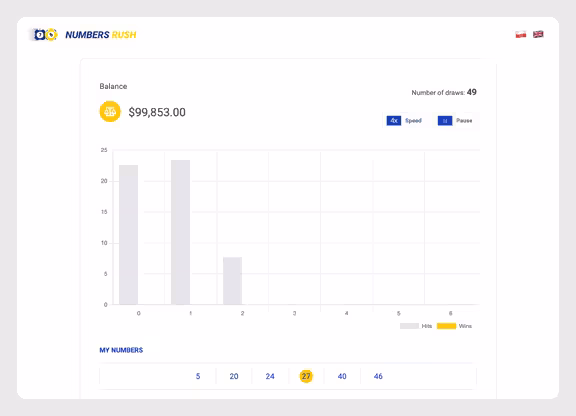576x416 pixels.
Task: Select number 40 in My Numbers
Action: pos(342,376)
